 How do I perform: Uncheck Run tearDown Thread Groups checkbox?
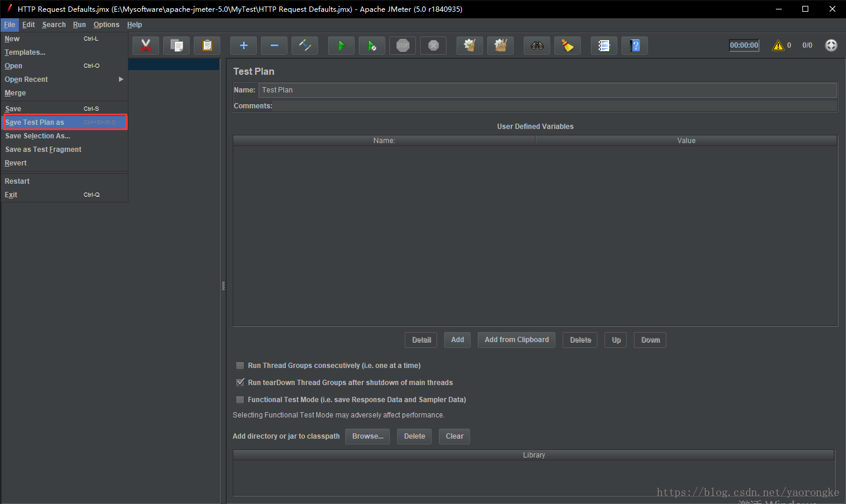pos(240,383)
